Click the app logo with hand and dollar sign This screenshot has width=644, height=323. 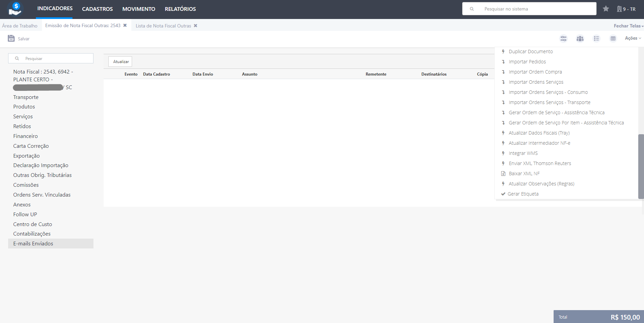pyautogui.click(x=15, y=9)
